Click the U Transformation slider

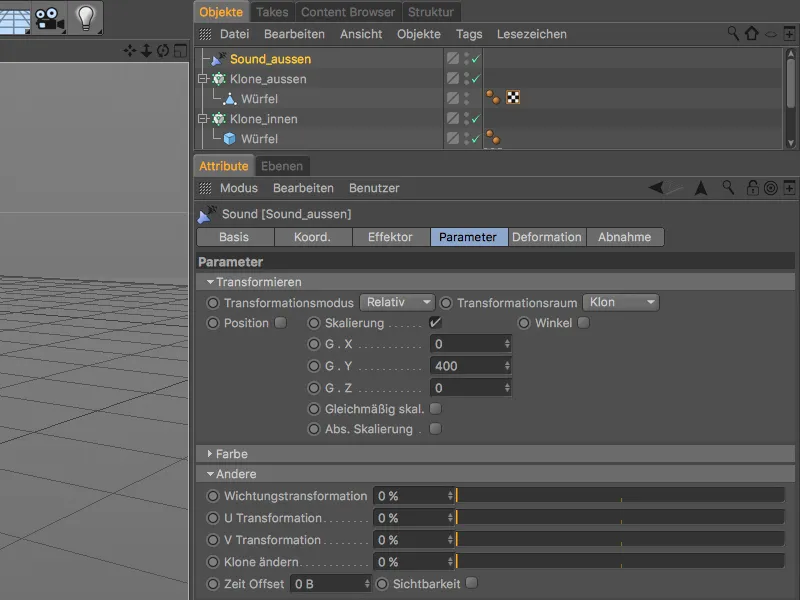[620, 517]
